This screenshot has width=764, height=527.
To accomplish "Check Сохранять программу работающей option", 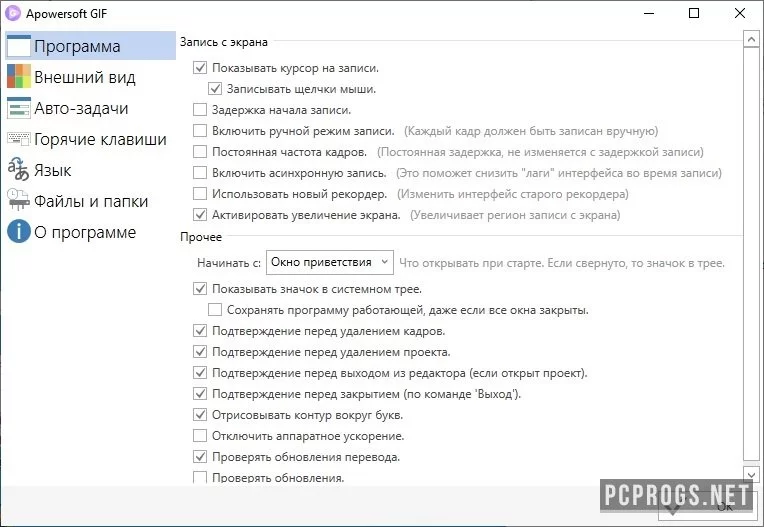I will [215, 309].
